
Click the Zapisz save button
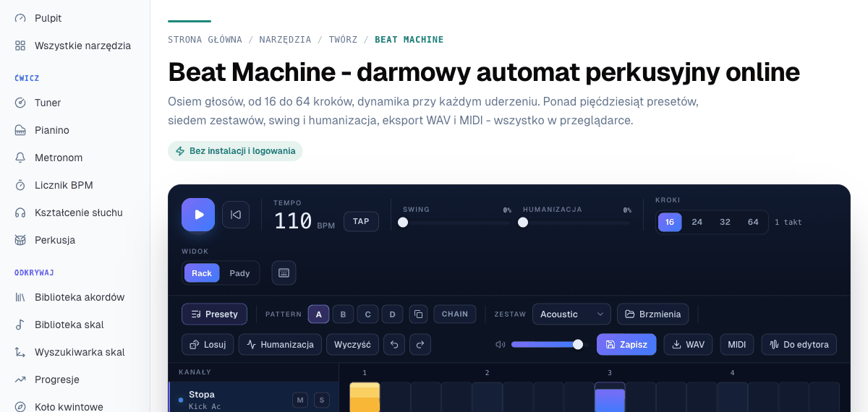point(626,344)
